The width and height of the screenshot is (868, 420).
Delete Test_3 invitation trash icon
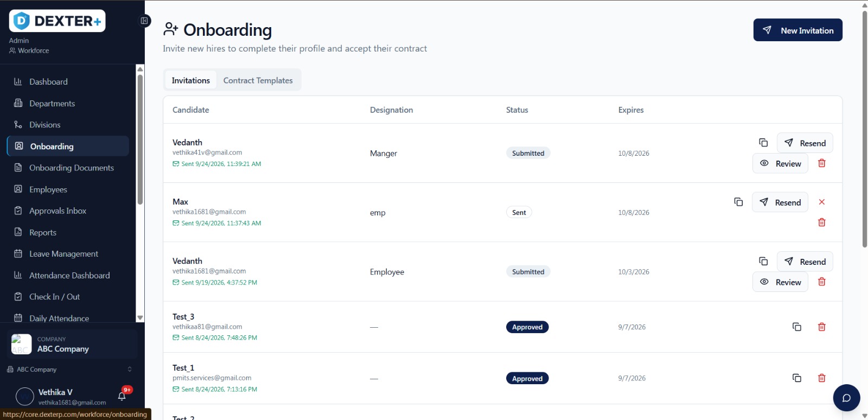[x=822, y=327]
